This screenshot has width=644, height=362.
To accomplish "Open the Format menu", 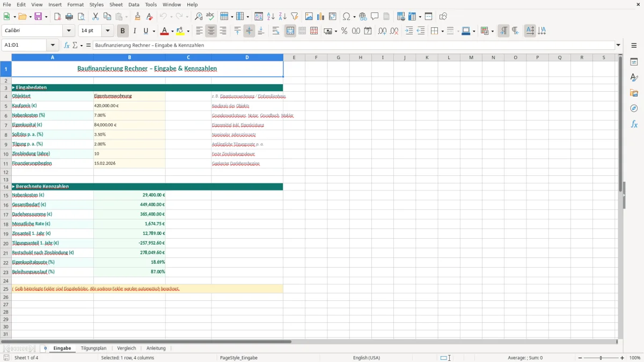I will tap(75, 4).
